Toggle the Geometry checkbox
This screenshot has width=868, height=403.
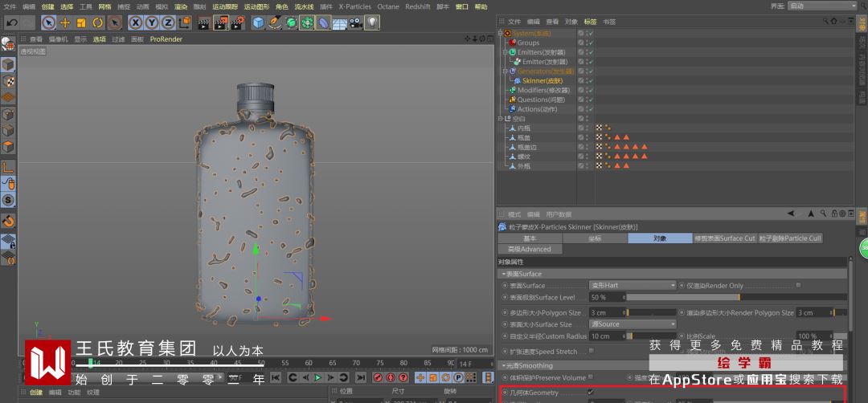[x=591, y=393]
